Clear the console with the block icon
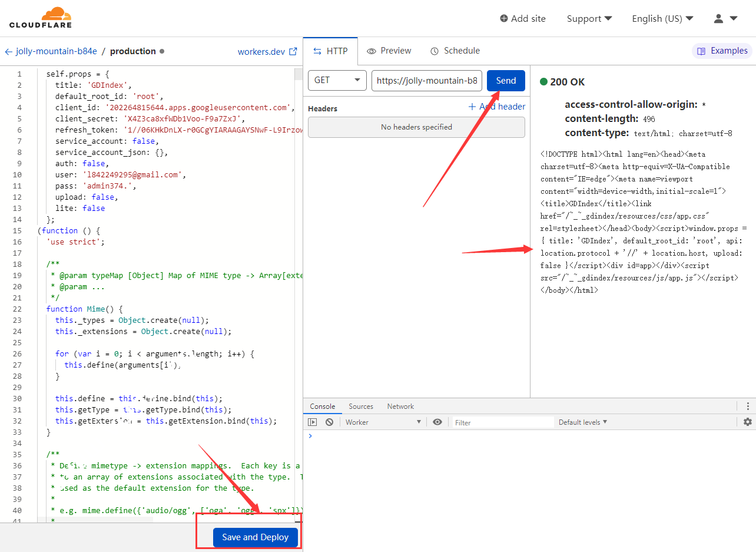This screenshot has width=756, height=552. point(329,422)
